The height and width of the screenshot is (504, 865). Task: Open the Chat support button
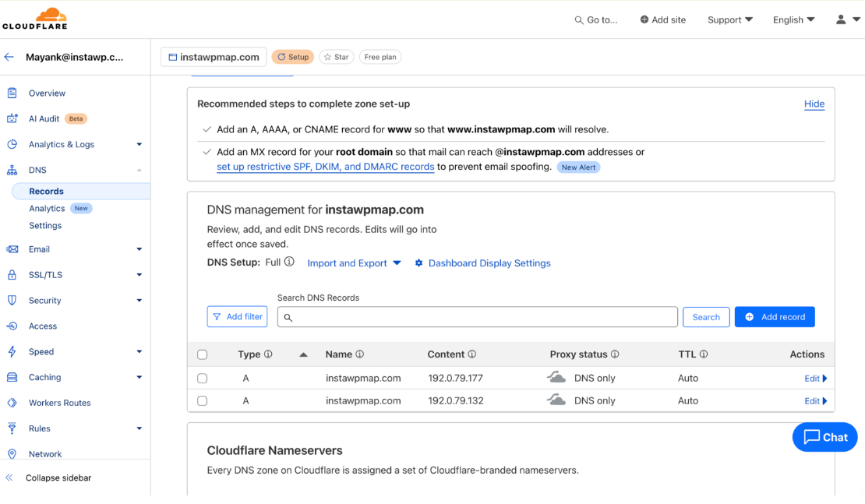pos(824,437)
